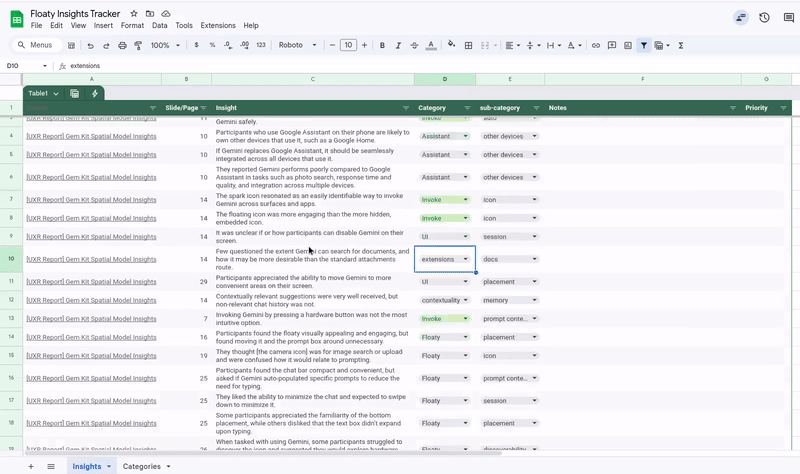Increase decimal places
Viewport: 800px width, 474px height.
pos(244,45)
